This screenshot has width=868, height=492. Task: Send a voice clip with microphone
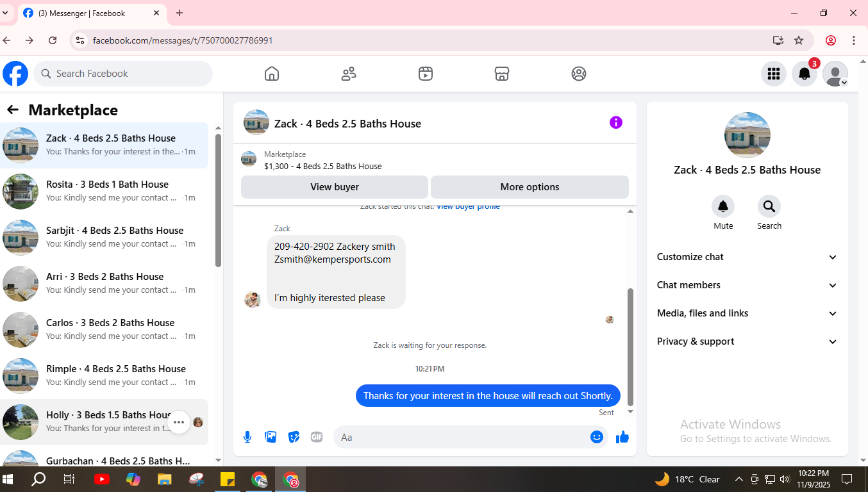247,437
